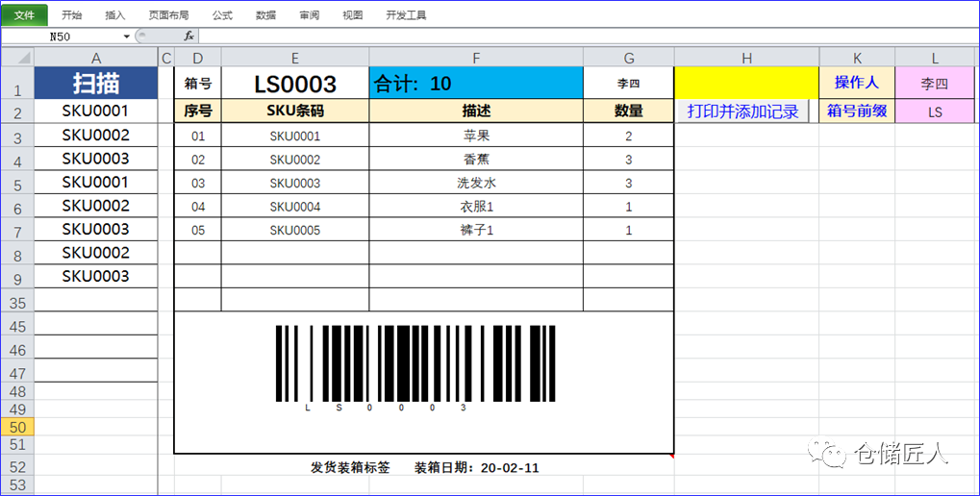The width and height of the screenshot is (980, 496).
Task: Select the 箱号前缀 label cell
Action: (x=857, y=112)
